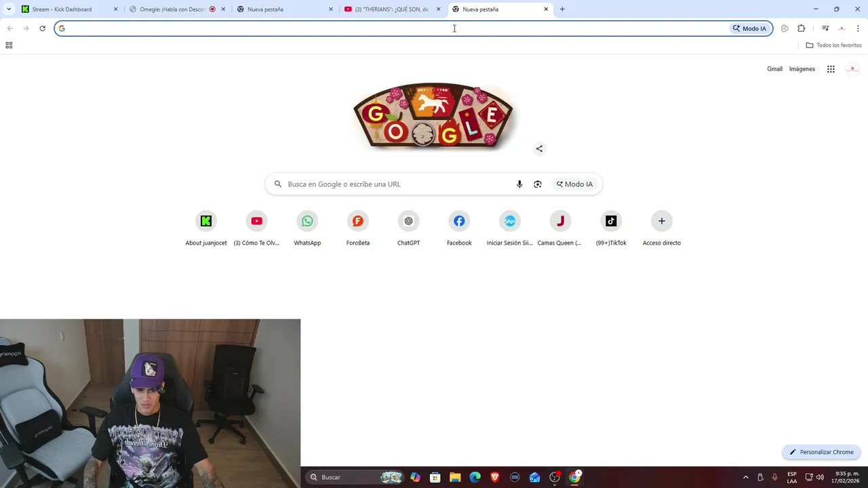Open the Imágenes link
Image resolution: width=868 pixels, height=488 pixels.
coord(802,69)
